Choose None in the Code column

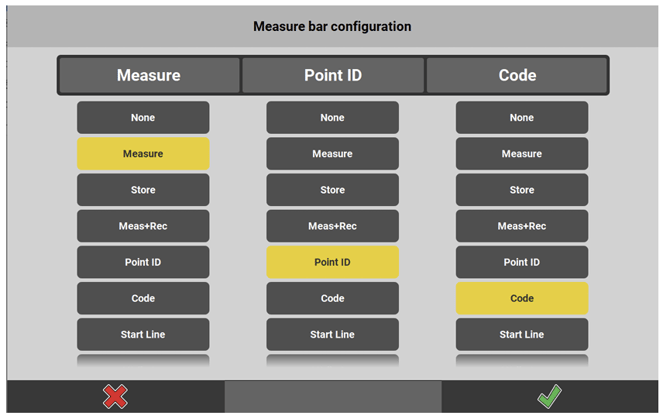(x=522, y=118)
